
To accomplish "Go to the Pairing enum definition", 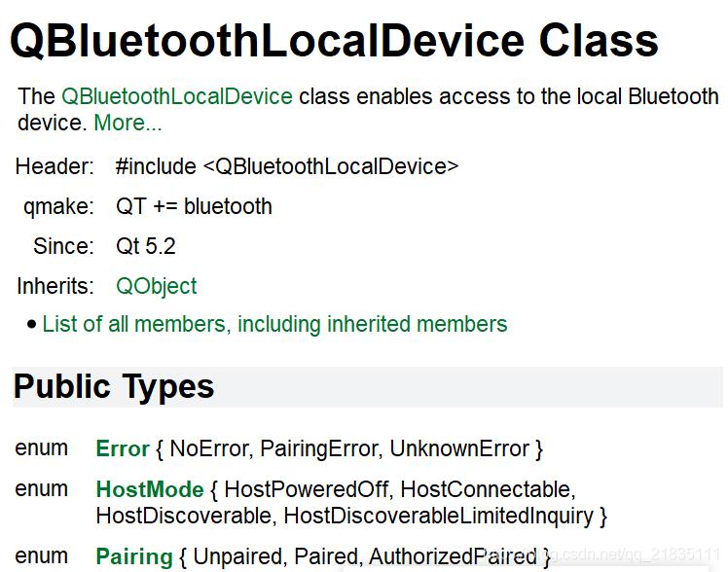I will point(133,557).
